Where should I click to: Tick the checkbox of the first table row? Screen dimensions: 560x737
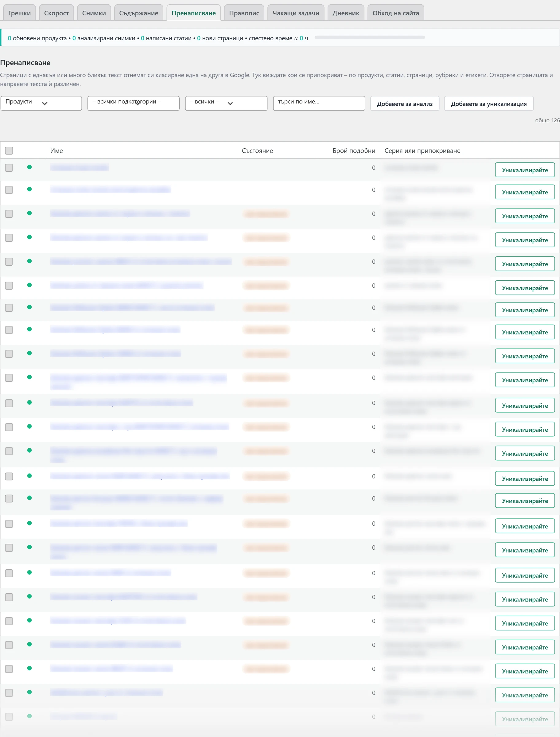[9, 168]
